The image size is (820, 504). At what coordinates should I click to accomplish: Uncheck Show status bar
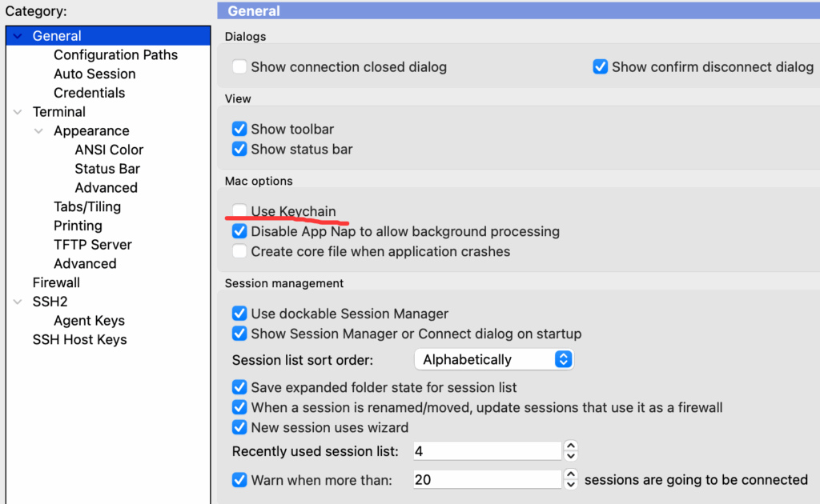239,149
